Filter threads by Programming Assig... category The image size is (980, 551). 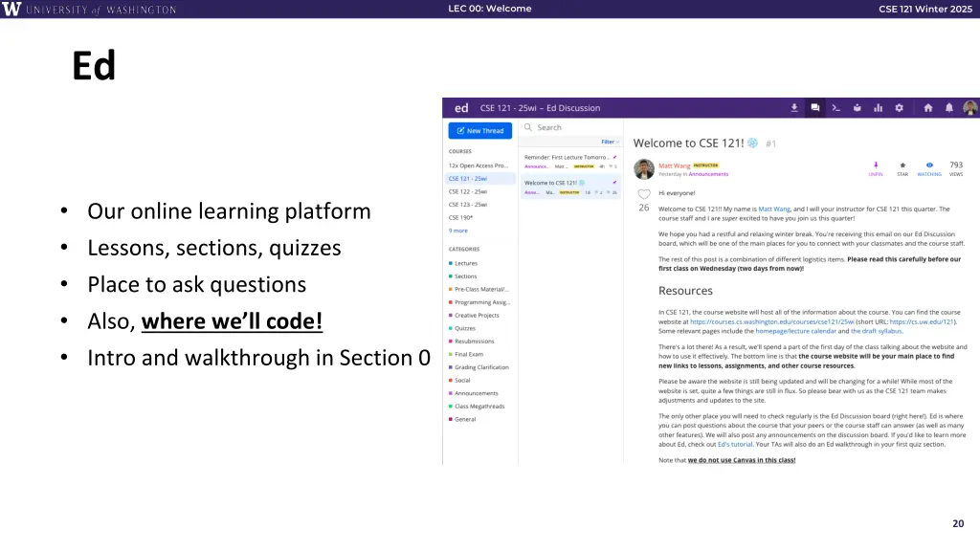[x=479, y=302]
